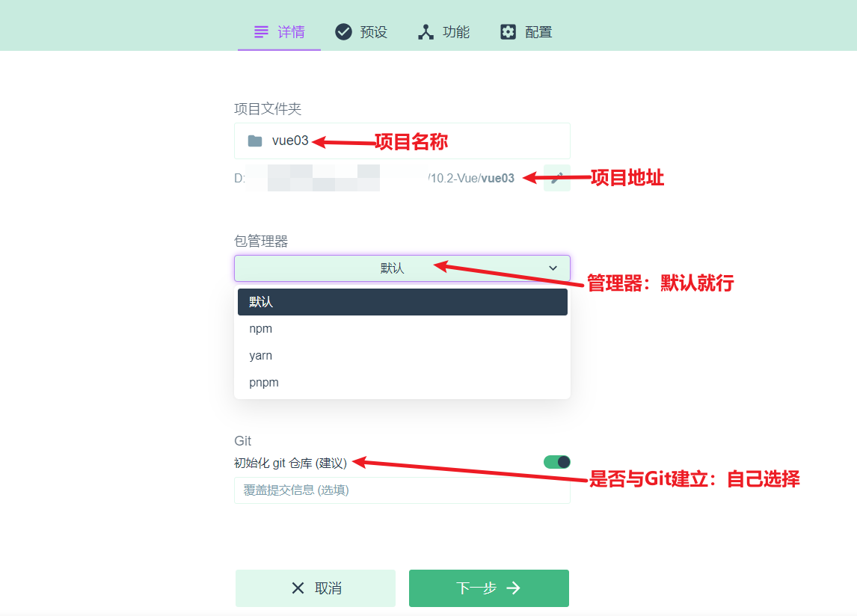The width and height of the screenshot is (857, 616).
Task: Click the project path text 10.2-Vue/vue03
Action: click(x=472, y=178)
